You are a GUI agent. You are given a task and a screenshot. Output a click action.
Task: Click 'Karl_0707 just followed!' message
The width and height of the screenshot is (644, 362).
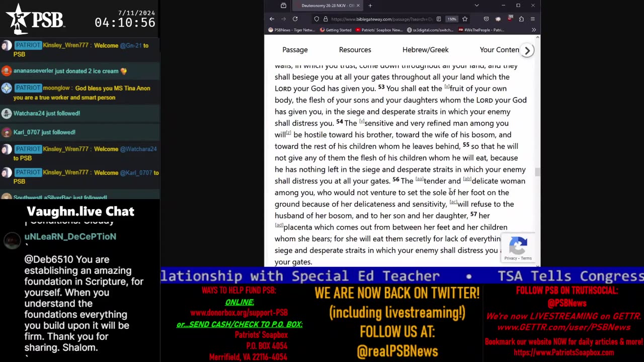point(44,132)
